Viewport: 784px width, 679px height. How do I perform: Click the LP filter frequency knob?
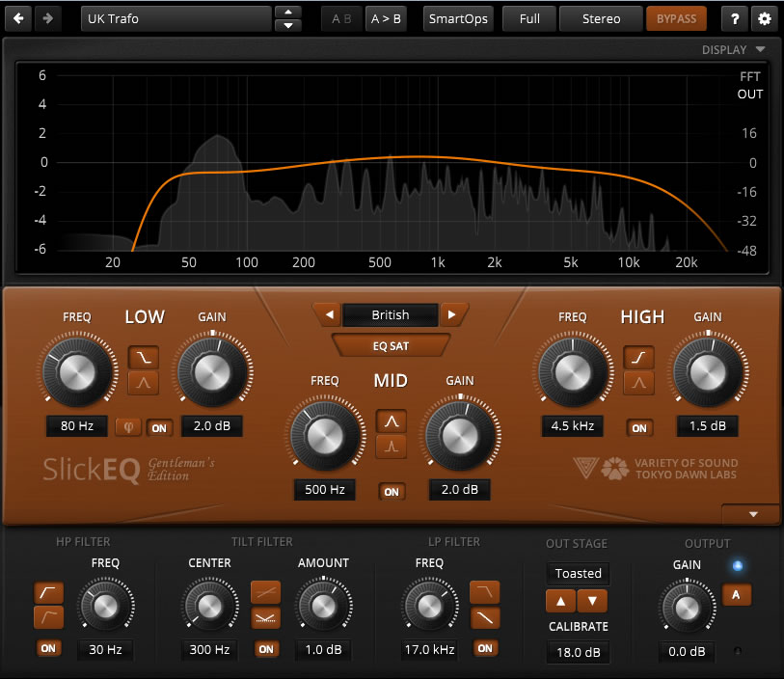point(429,606)
